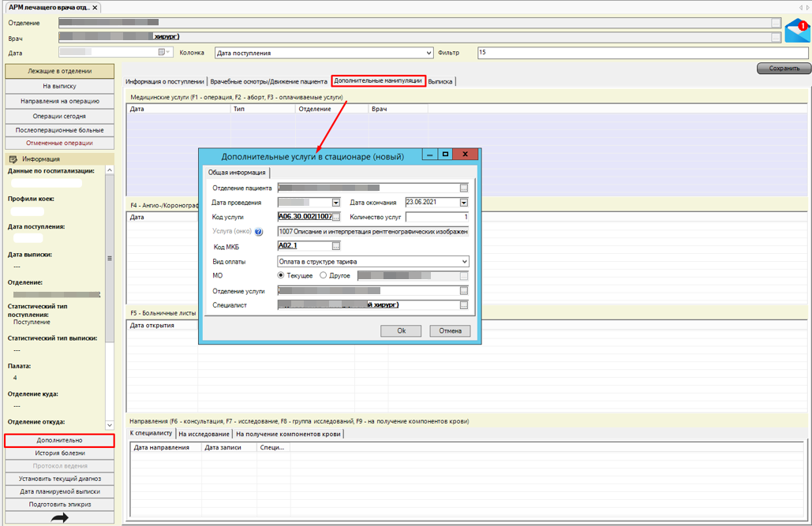Viewport: 812px width, 526px height.
Task: Open Врачебные осмотры/Движение пациента tab
Action: click(x=269, y=81)
